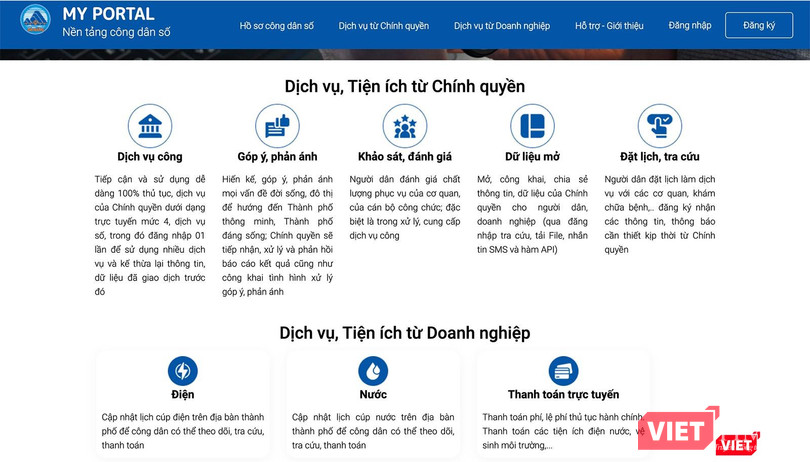Open Dịch vụ từ Chính quyền menu
810x462 pixels.
(x=384, y=25)
